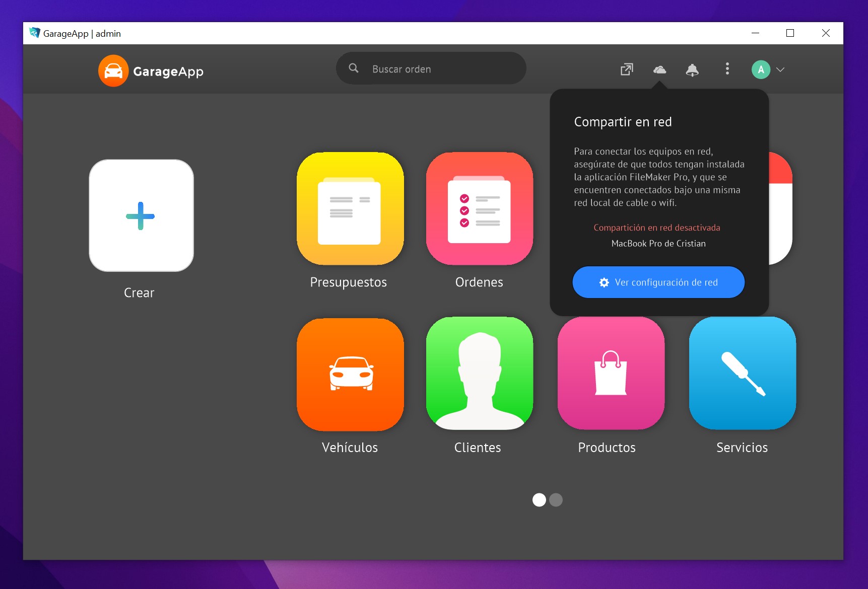Click the Servicios label

[x=742, y=448]
